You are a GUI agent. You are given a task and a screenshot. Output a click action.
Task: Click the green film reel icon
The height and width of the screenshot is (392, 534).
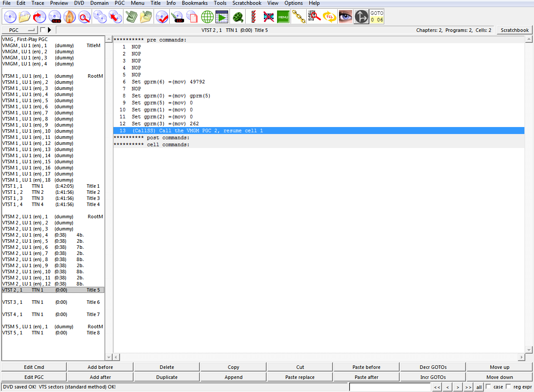(x=238, y=17)
